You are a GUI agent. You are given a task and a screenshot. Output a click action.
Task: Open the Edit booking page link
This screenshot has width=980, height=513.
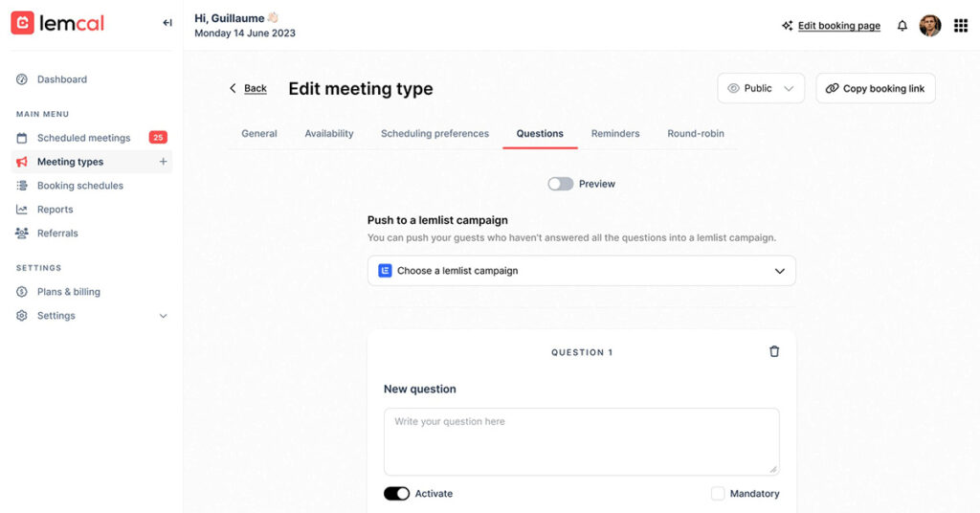click(x=838, y=26)
